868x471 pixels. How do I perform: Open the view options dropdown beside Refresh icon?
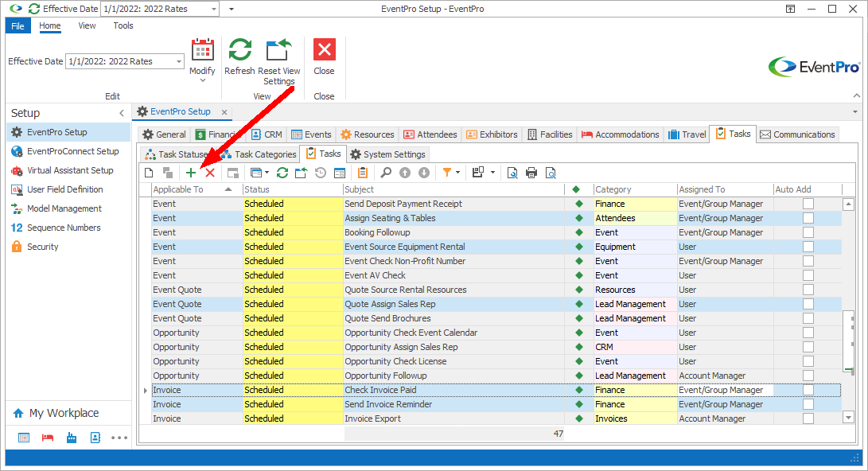[267, 173]
